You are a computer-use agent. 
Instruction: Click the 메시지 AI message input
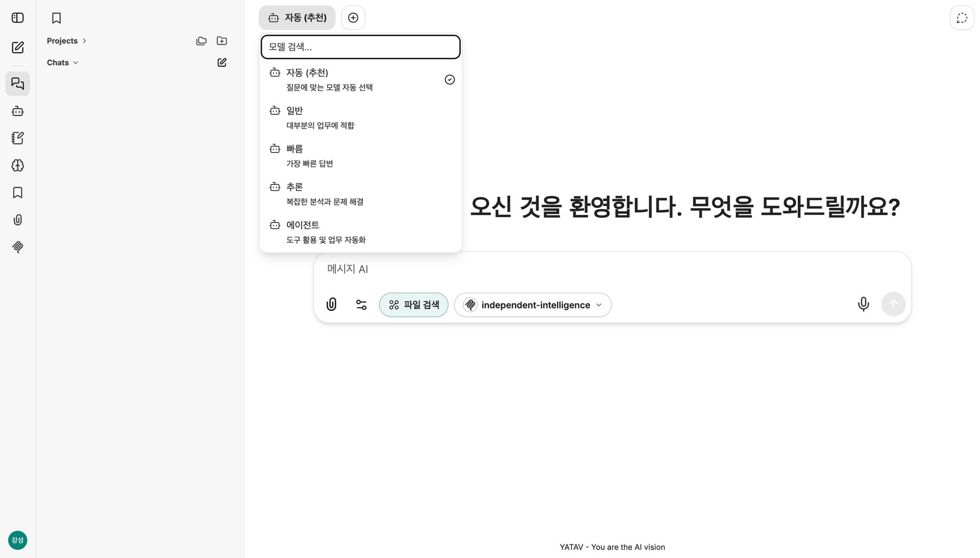coord(612,269)
